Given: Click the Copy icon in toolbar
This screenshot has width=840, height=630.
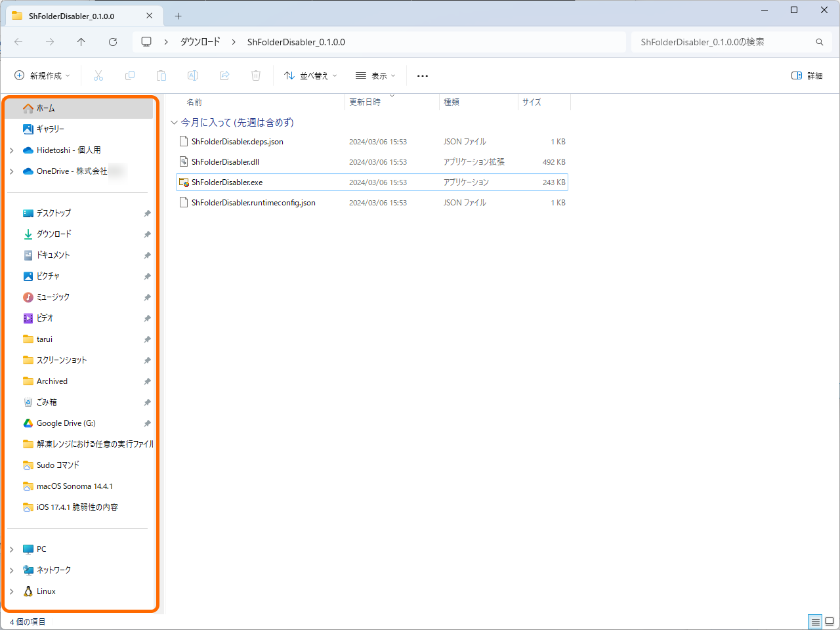Looking at the screenshot, I should point(130,76).
